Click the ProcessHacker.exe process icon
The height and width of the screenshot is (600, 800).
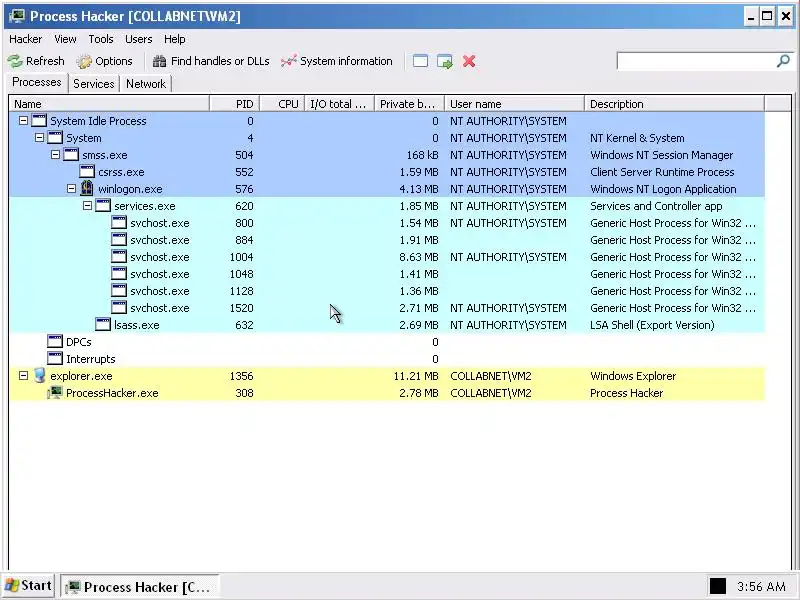55,393
